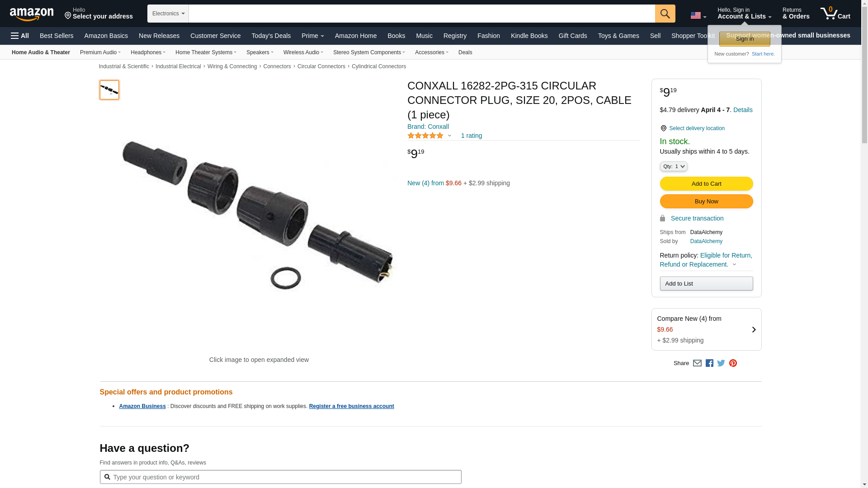
Task: Click the question keyword input field
Action: (280, 477)
